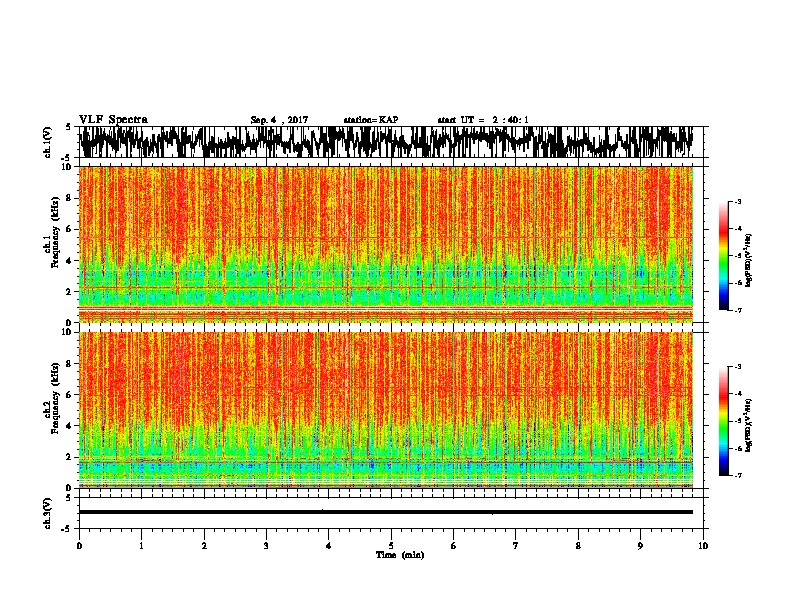Click the ch.1(V) waveform axis label
The height and width of the screenshot is (612, 792).
[x=48, y=142]
